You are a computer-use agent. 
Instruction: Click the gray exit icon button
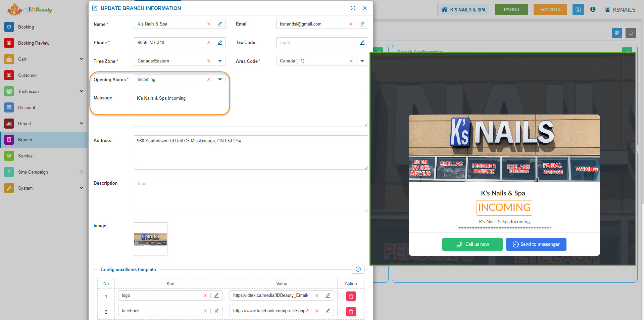point(631,33)
